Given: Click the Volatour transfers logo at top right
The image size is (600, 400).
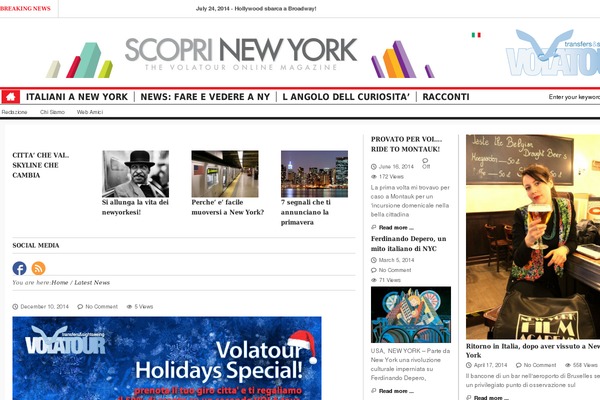Looking at the screenshot, I should tap(553, 53).
